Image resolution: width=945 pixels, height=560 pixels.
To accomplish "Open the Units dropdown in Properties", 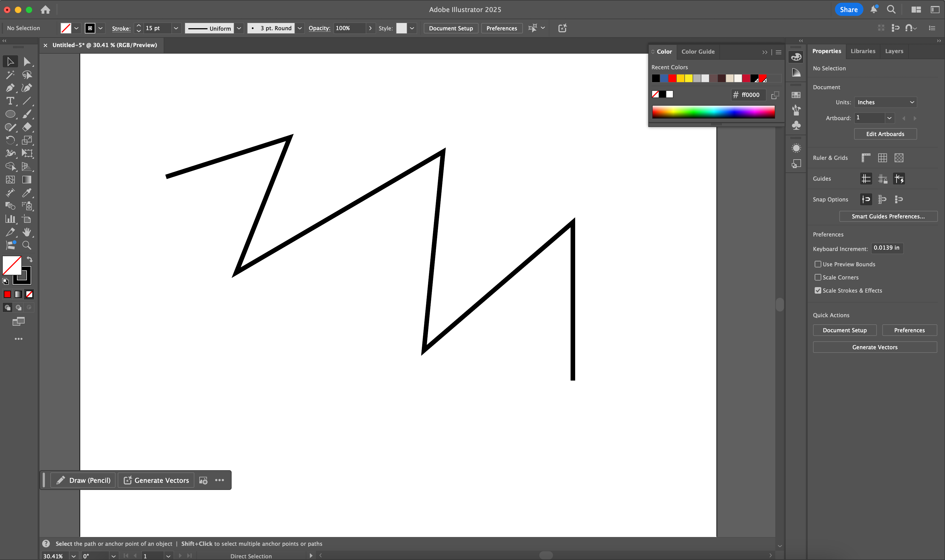I will coord(885,102).
